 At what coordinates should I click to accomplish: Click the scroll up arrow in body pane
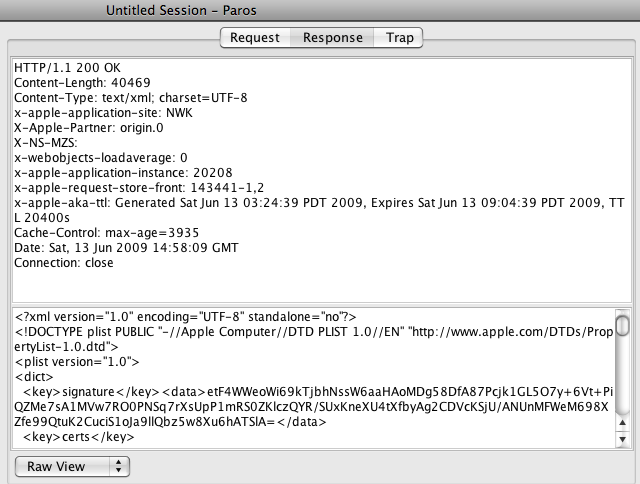tap(623, 423)
